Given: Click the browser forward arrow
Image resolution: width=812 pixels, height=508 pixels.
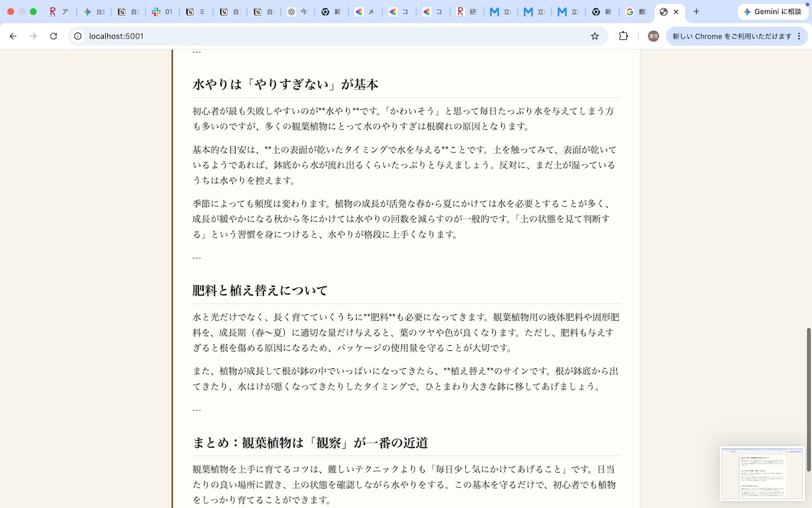Looking at the screenshot, I should tap(33, 36).
